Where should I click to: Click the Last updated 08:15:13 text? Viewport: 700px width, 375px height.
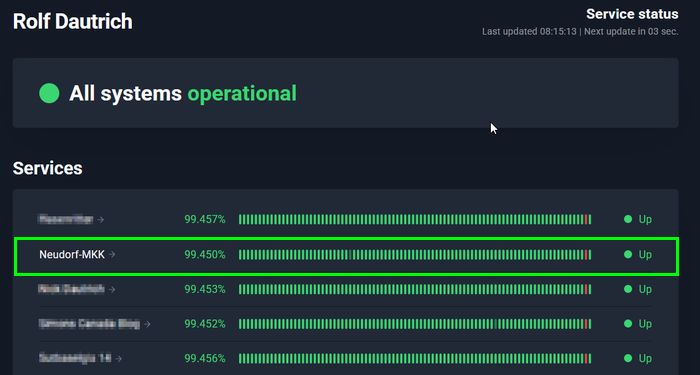(529, 32)
